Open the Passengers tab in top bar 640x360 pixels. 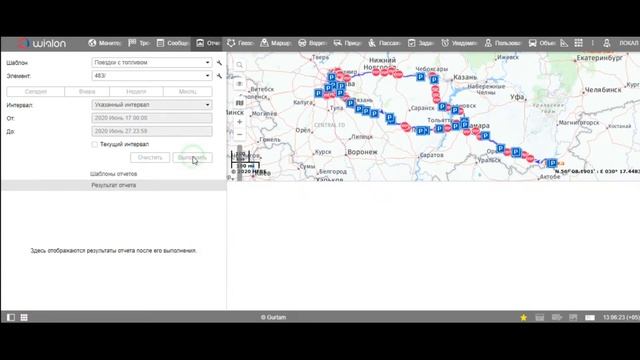(x=383, y=43)
